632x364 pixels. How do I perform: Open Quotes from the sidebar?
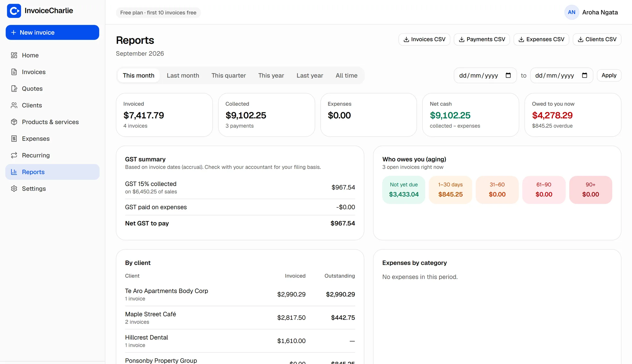52,89
